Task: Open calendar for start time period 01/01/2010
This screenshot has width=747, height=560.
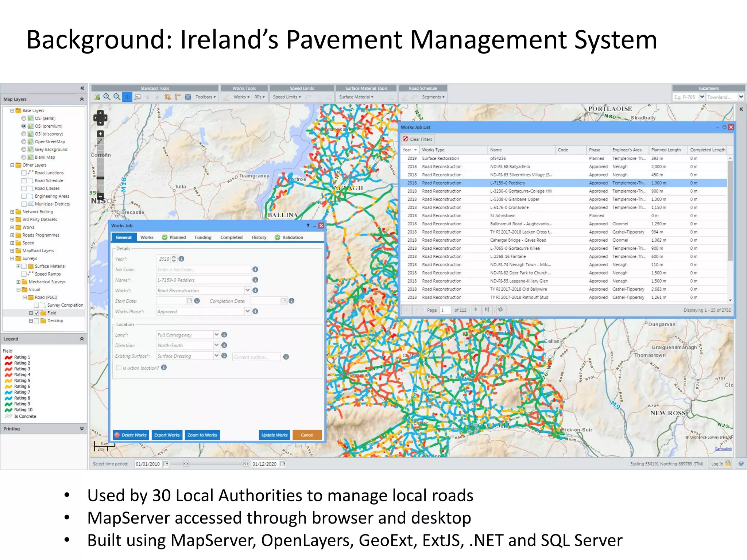Action: [x=166, y=464]
